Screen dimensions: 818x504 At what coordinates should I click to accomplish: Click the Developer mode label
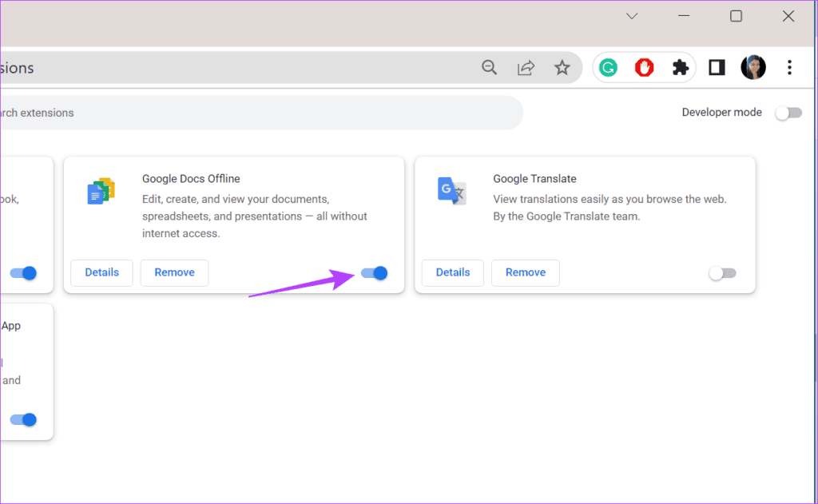(x=721, y=112)
